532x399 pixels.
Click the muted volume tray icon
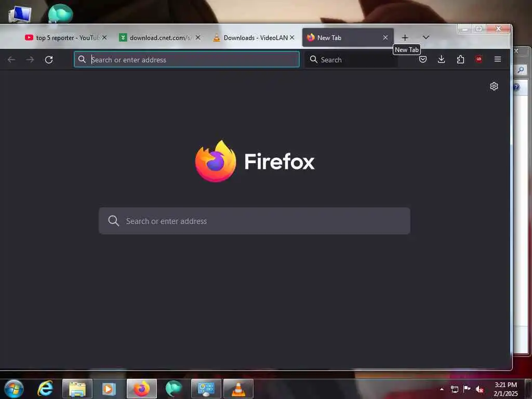480,389
